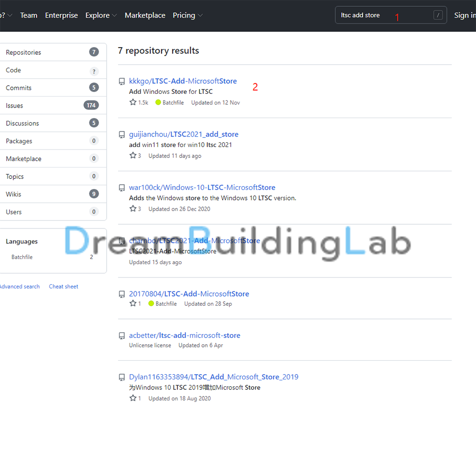Open charnbo/LTSC2021-Add-MicrosoftStore repository

point(195,240)
